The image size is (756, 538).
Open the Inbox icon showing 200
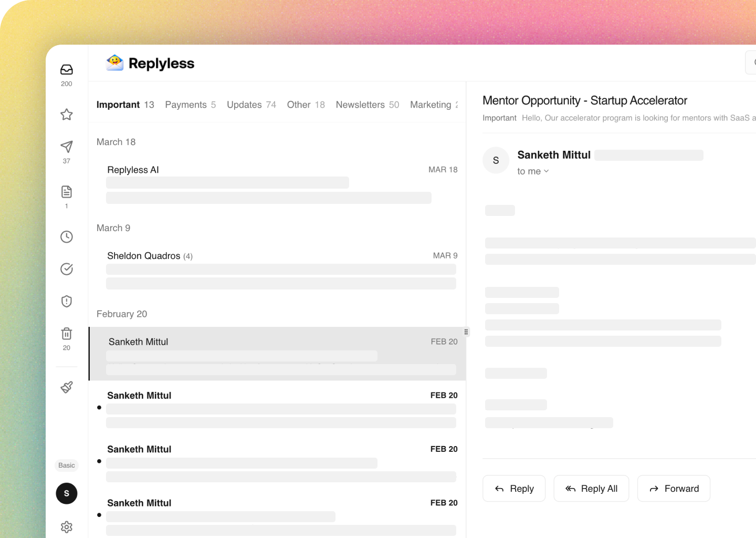tap(67, 70)
